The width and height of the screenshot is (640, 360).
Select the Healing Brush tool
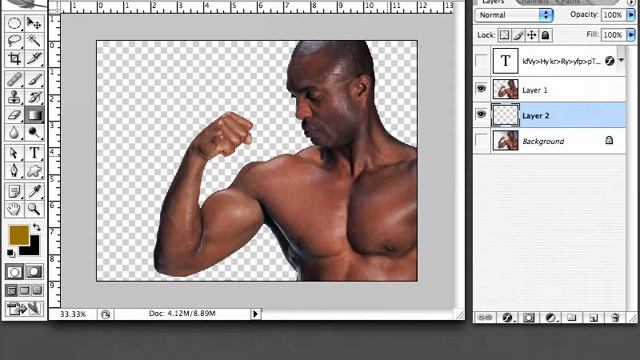click(14, 79)
